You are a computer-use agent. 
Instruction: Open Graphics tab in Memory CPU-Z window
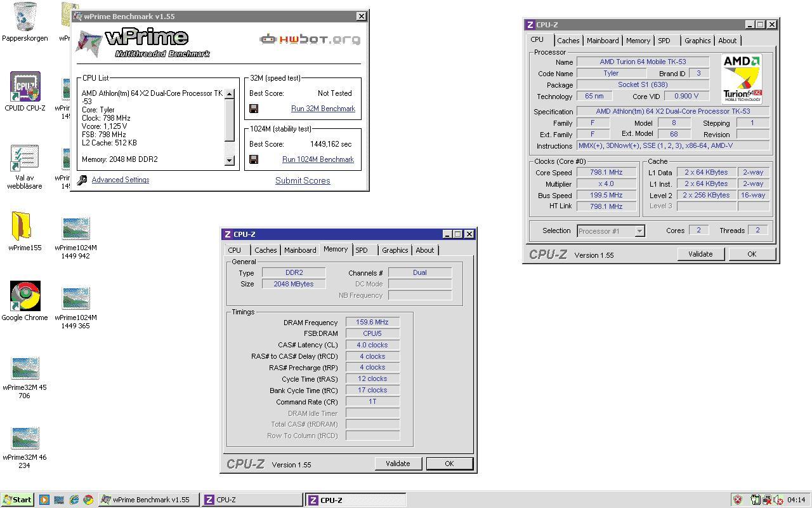pos(395,250)
